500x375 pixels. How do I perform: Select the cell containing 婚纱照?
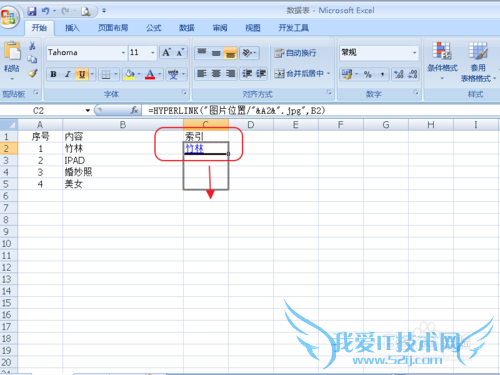(x=123, y=172)
